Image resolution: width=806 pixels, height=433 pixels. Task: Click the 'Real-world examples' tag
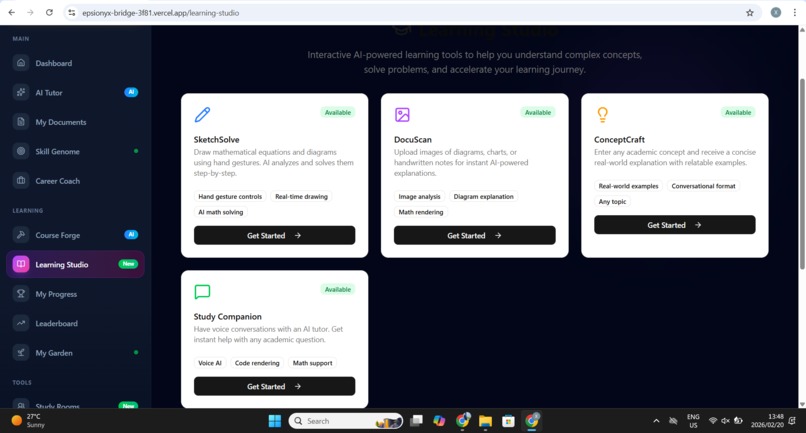tap(628, 186)
